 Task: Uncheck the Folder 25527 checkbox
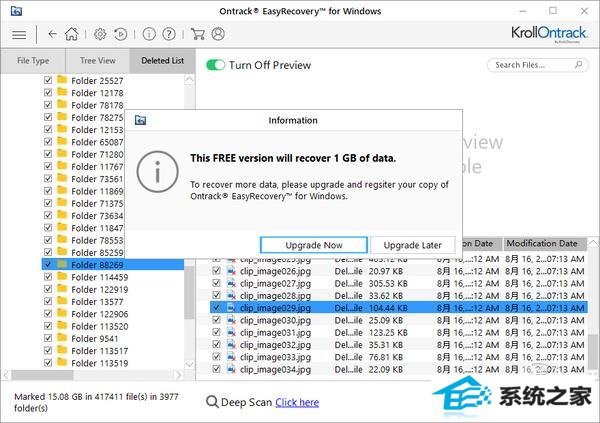tap(48, 80)
